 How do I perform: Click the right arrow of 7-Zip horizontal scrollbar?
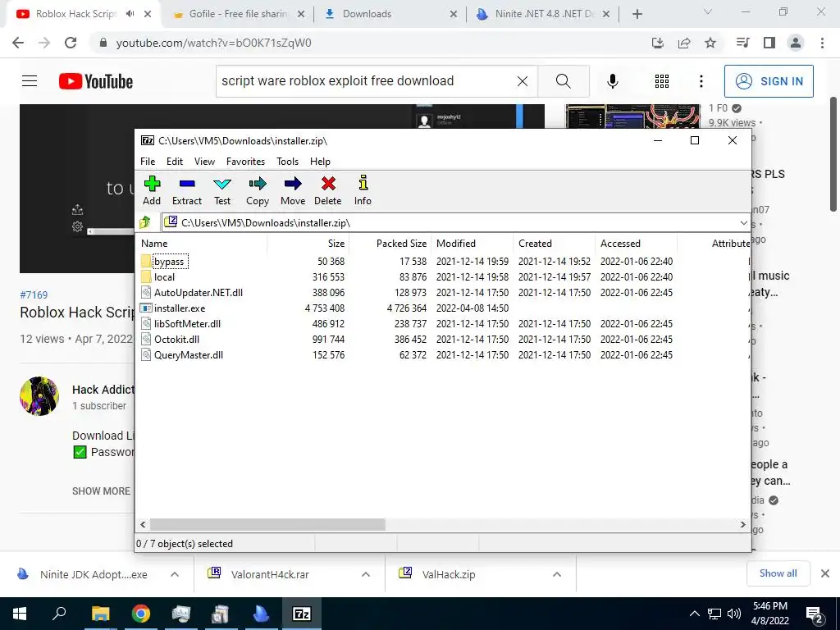(x=742, y=524)
